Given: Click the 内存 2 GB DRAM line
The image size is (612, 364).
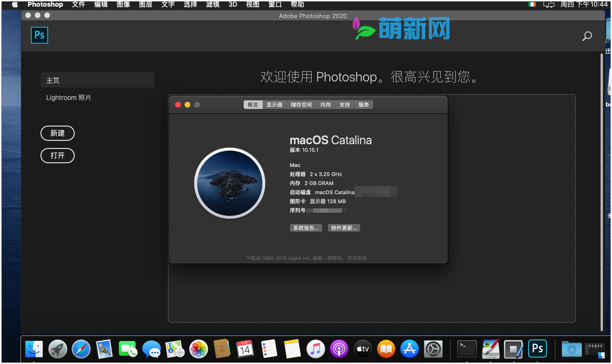Looking at the screenshot, I should coord(311,183).
